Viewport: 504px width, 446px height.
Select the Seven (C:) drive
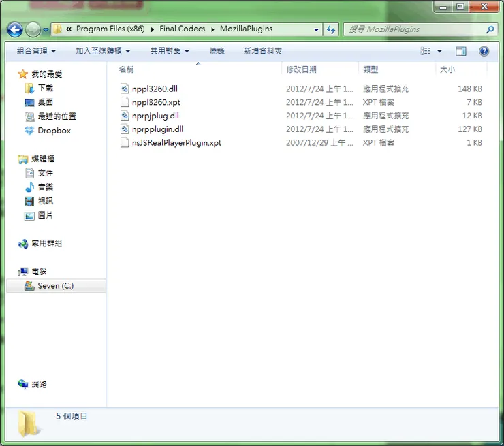click(56, 286)
